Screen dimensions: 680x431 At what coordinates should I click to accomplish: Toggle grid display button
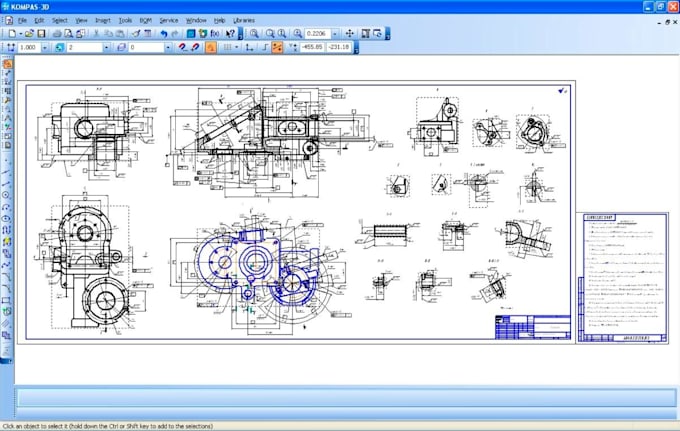[227, 47]
